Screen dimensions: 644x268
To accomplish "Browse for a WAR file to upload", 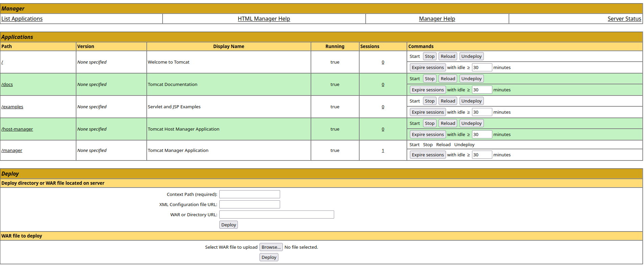I will pyautogui.click(x=271, y=247).
